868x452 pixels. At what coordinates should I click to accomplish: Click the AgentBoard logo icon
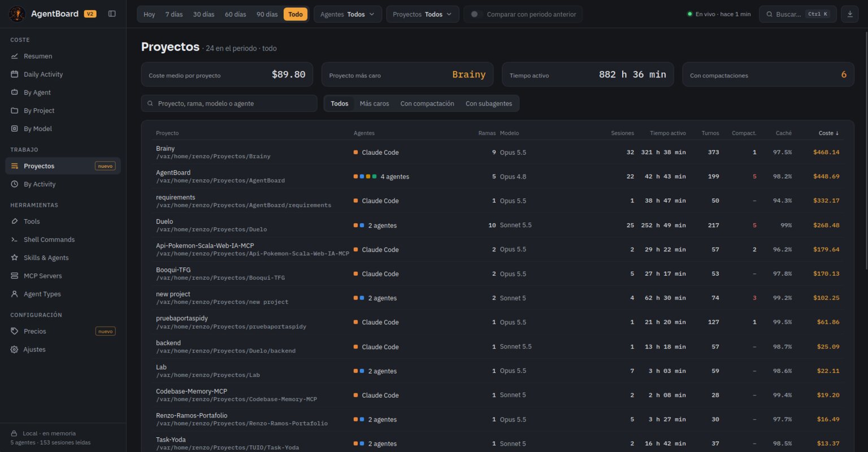18,14
